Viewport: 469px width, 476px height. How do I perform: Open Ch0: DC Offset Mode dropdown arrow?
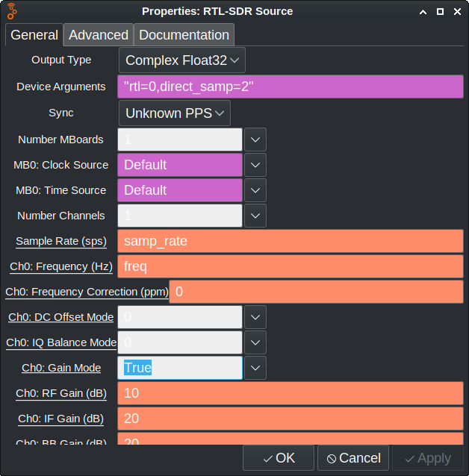click(255, 317)
